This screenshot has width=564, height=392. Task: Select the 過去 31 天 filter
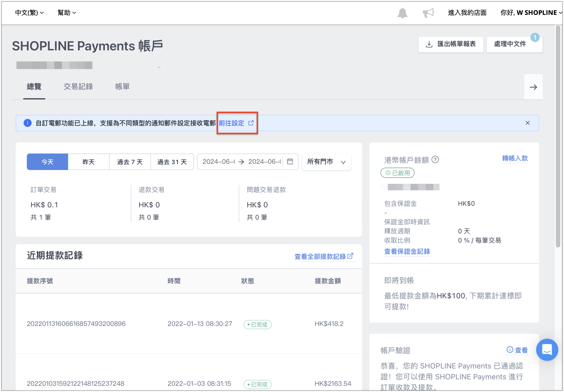click(x=172, y=162)
